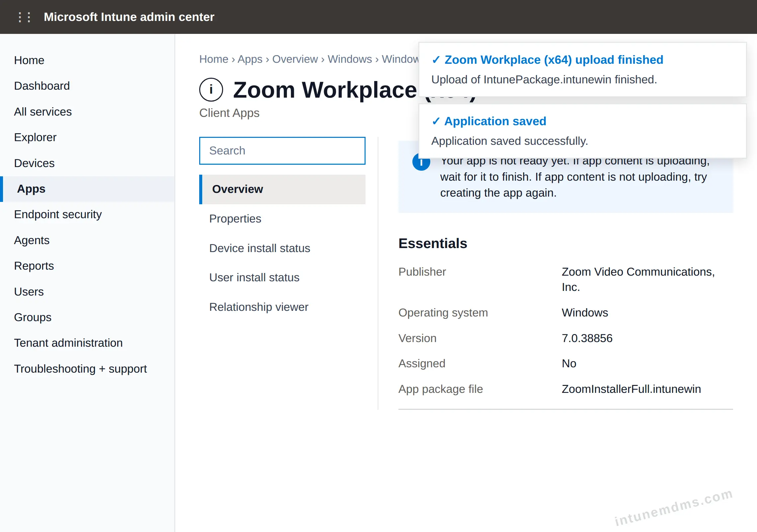Screen dimensions: 757x532
Task: Click the Zoom Workplace upload finished notification
Action: tap(582, 69)
